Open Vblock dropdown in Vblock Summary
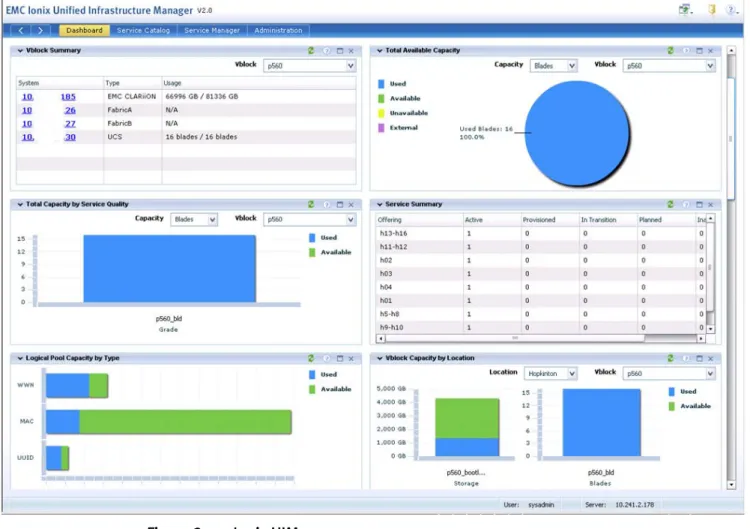Viewport: 750px width, 529px height. click(x=309, y=66)
